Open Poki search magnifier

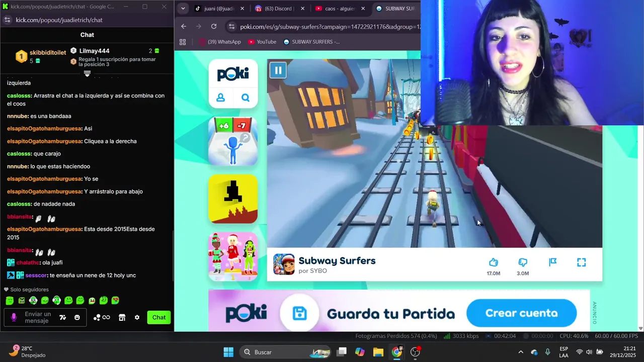tap(246, 98)
